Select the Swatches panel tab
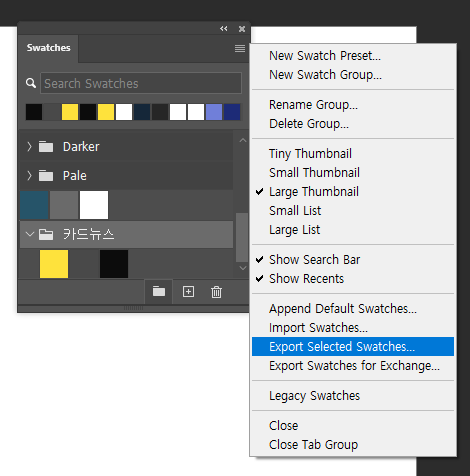The height and width of the screenshot is (476, 470). 48,48
